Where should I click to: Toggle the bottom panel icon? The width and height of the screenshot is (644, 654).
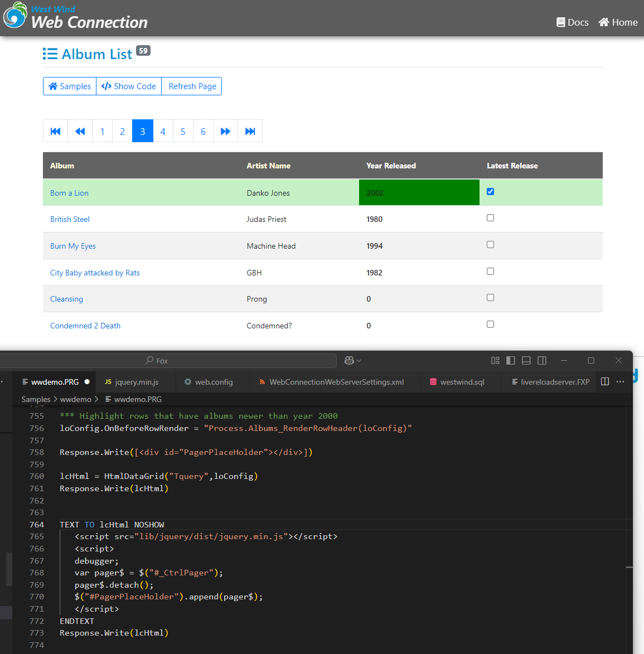point(526,360)
